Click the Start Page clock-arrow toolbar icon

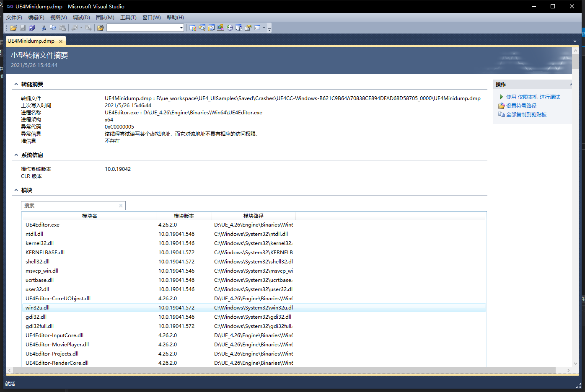(230, 28)
